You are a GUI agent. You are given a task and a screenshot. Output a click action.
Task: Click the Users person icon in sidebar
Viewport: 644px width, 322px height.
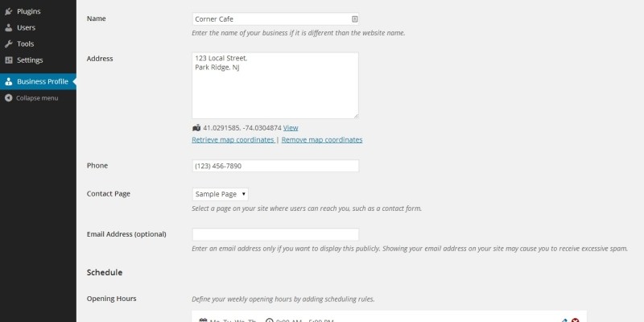click(8, 27)
